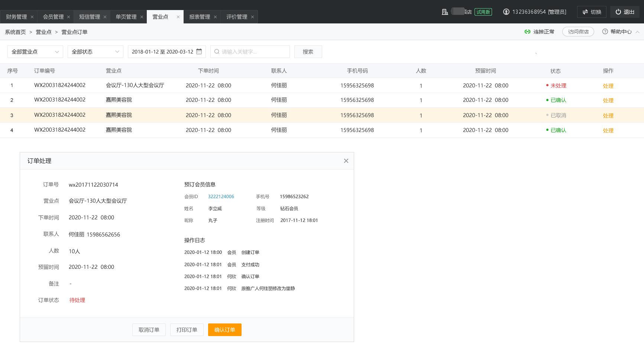
Task: Close the 报表管理 tab using its X icon
Action: tap(215, 17)
